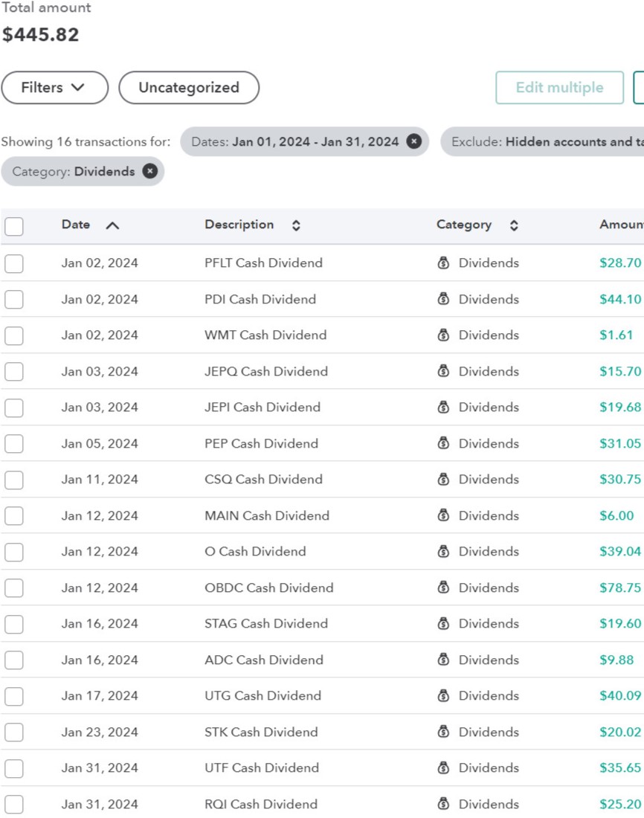Click the Dividends icon in PEP row
Viewport: 644px width, 818px height.
(443, 443)
